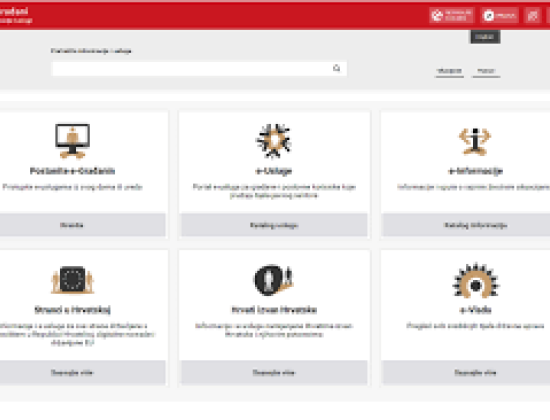Click inside the search input field
The width and height of the screenshot is (550, 420).
pos(199,68)
